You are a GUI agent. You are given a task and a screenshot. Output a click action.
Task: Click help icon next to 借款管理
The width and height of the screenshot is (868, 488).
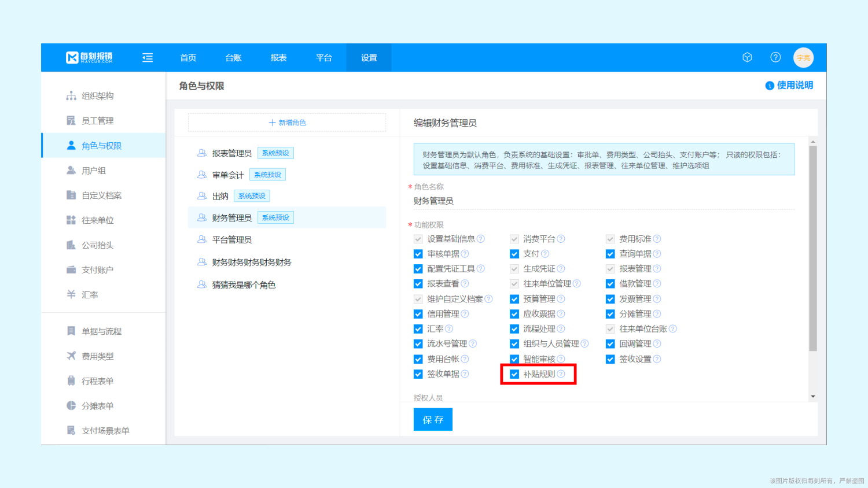click(657, 284)
